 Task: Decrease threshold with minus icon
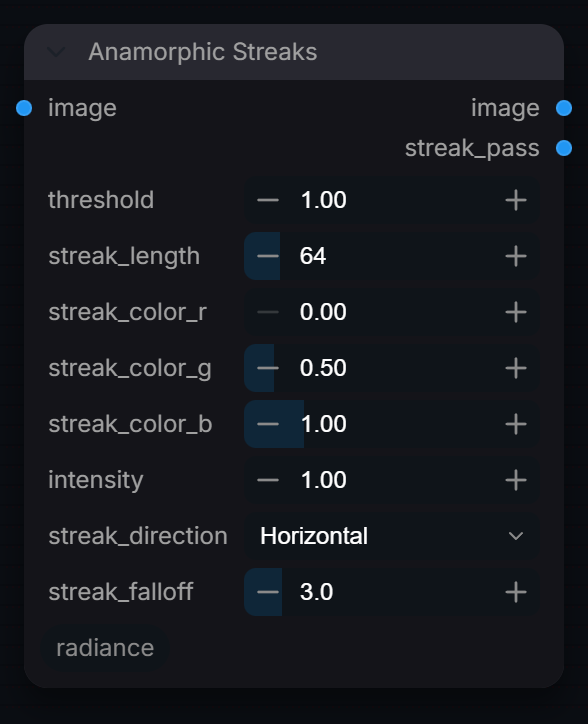(x=268, y=200)
